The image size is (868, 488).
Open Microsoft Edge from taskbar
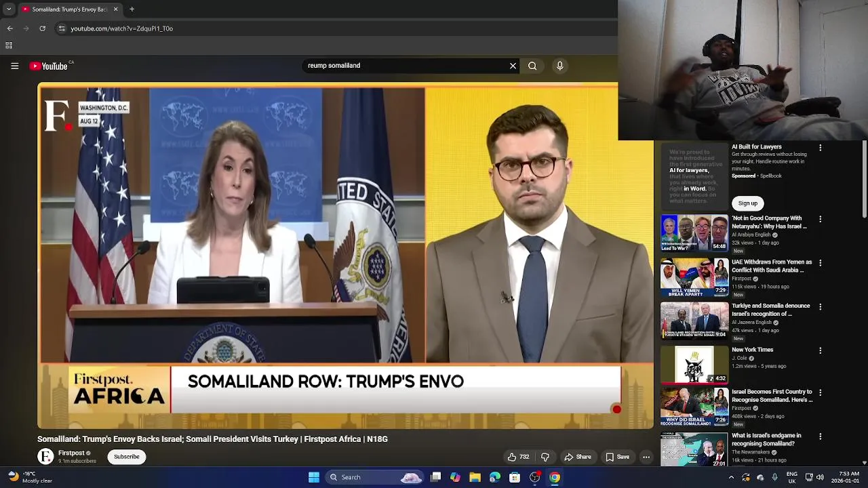pos(495,477)
